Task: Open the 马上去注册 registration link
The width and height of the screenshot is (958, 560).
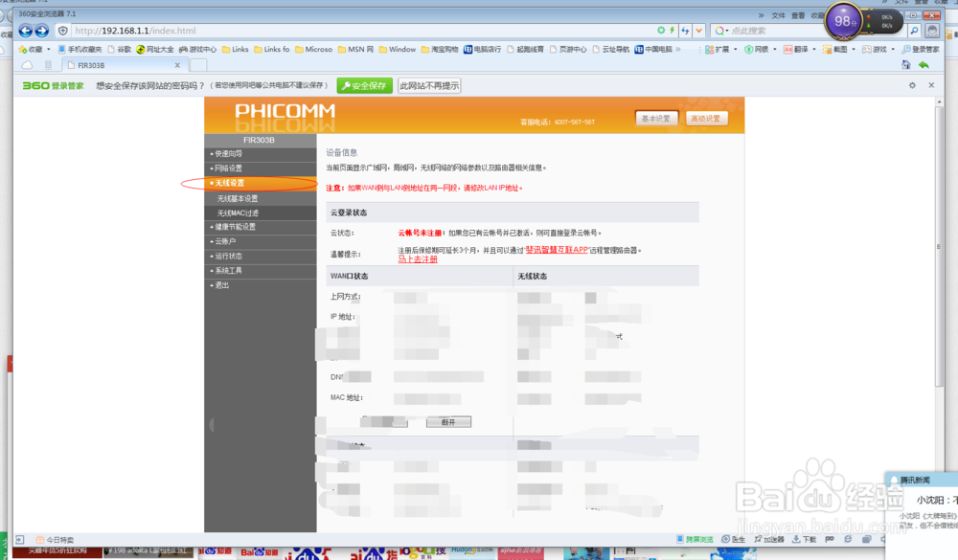Action: click(418, 257)
